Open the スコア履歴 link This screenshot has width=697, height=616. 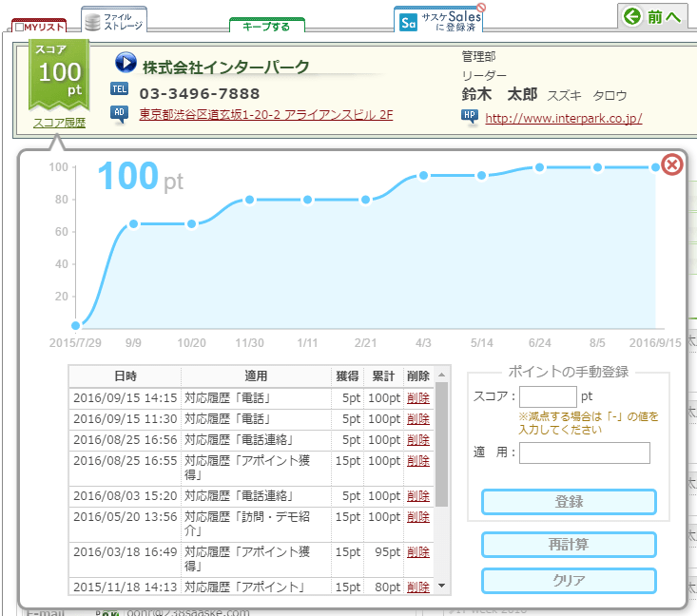click(59, 124)
